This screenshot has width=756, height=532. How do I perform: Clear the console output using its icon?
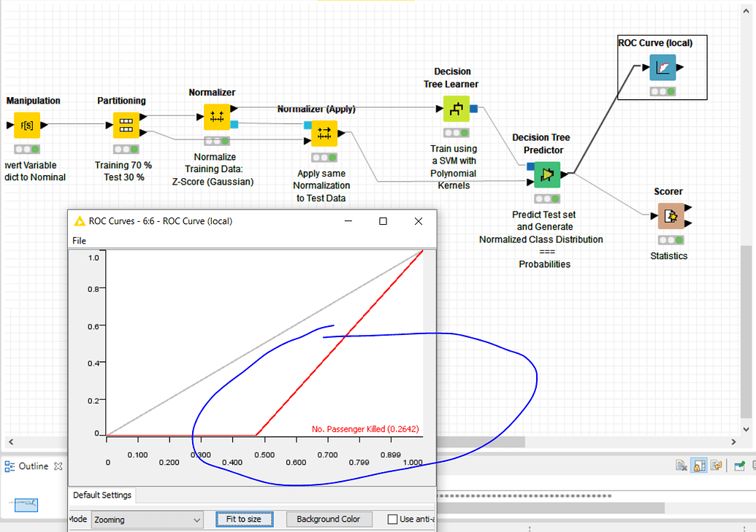(x=680, y=465)
